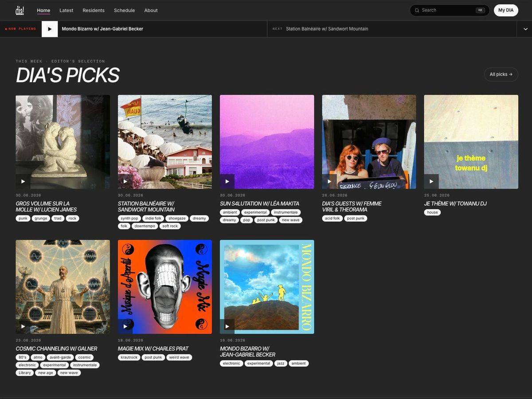532x399 pixels.
Task: Play DIA's Guests w/ Femme Viril show
Action: [329, 181]
